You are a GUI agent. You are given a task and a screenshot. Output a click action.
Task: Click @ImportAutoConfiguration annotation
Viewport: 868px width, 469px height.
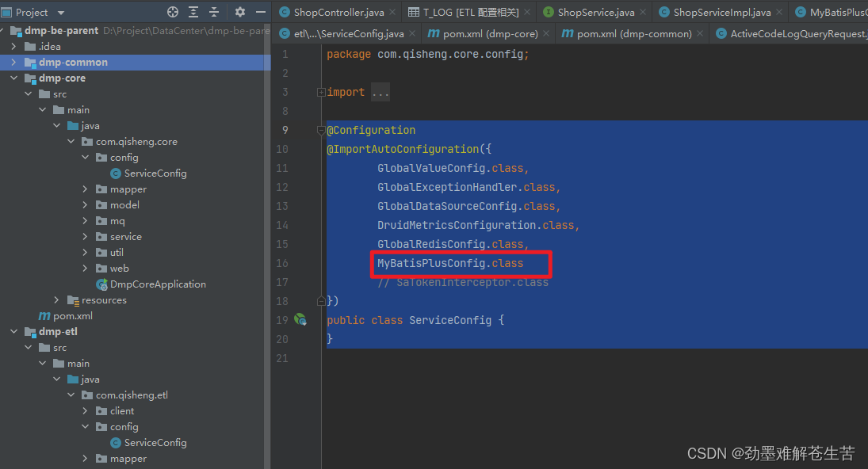[403, 149]
